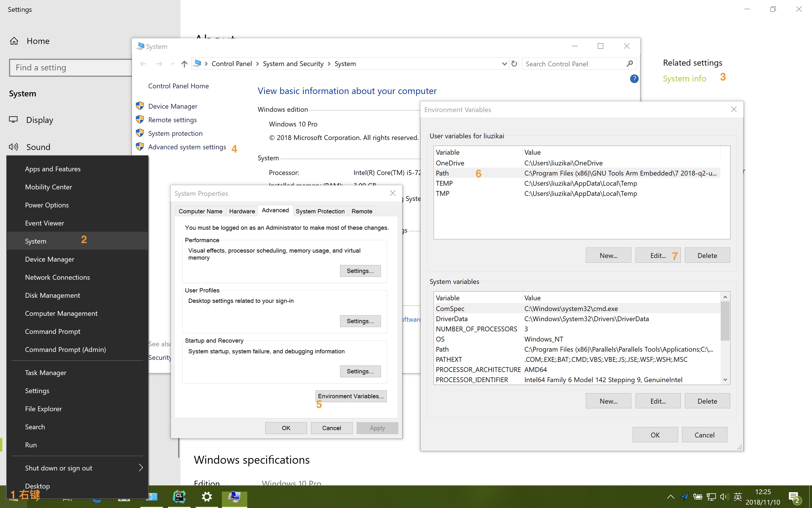This screenshot has width=812, height=508.
Task: Choose Task Manager in context menu
Action: coord(77,373)
